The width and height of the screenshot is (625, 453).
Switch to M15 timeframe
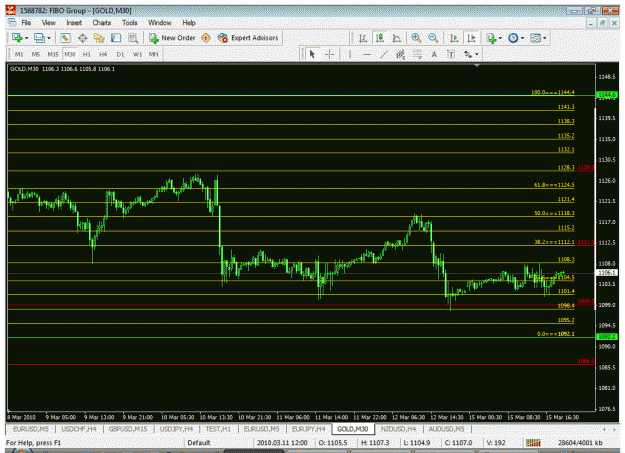53,54
